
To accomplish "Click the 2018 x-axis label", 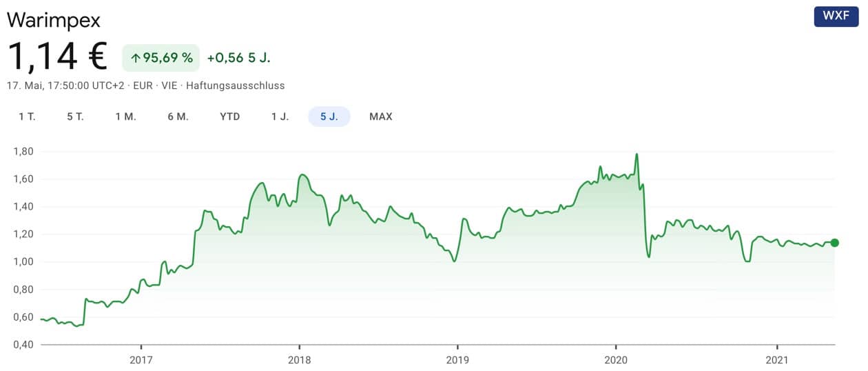I will point(299,359).
